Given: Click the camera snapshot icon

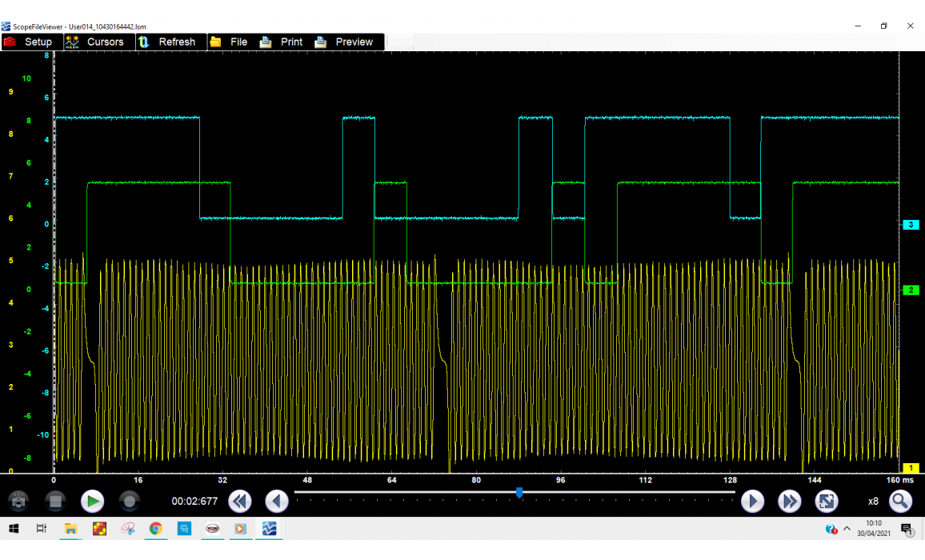Looking at the screenshot, I should point(18,502).
